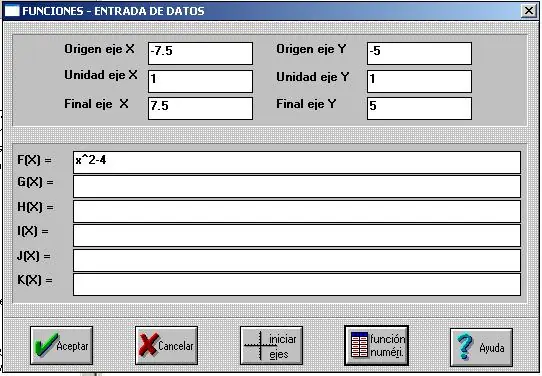
Task: Click the 'Final eje Y' label
Action: [x=306, y=104]
